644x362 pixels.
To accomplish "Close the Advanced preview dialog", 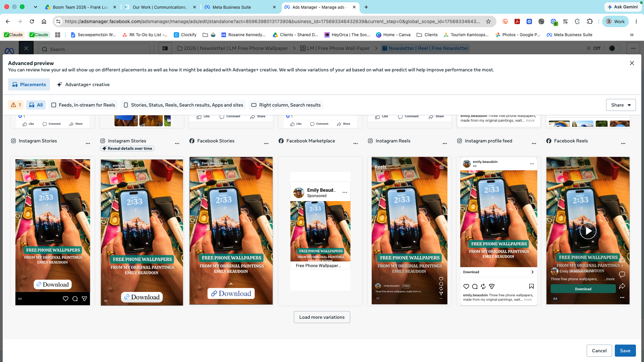I will (632, 63).
